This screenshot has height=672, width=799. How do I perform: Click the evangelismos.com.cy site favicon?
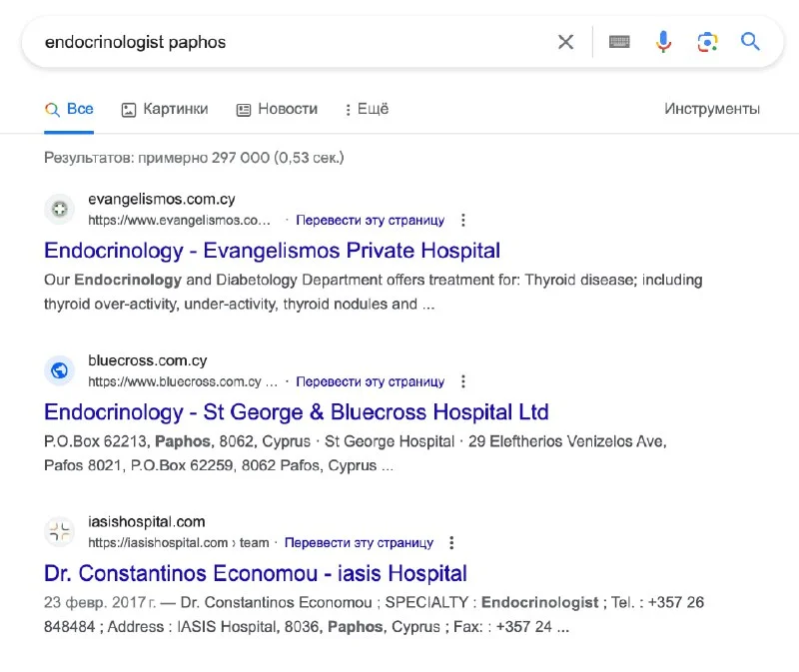(60, 209)
